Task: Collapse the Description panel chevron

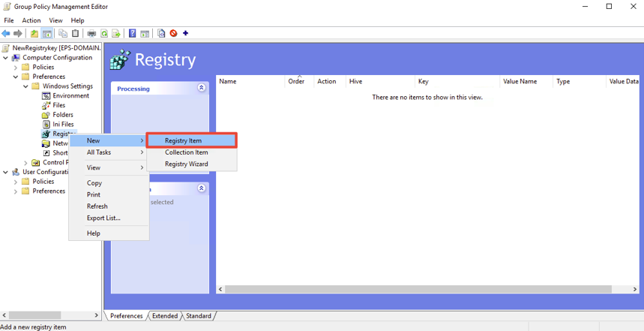Action: [x=201, y=188]
